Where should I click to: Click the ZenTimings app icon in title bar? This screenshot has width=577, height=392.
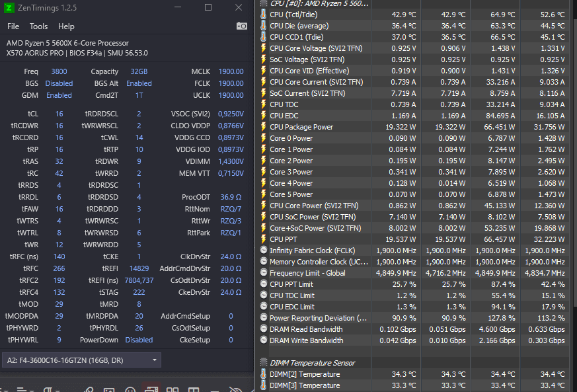click(x=9, y=8)
